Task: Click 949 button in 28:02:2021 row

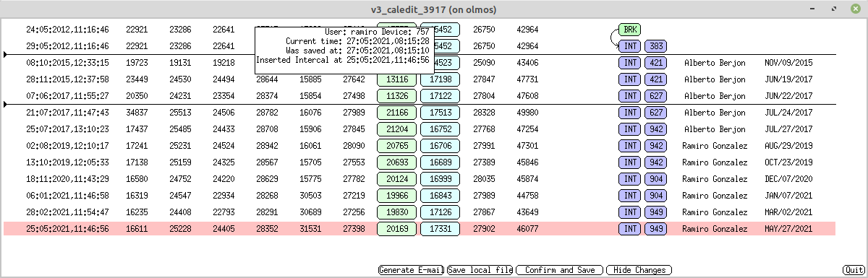Action: [x=655, y=212]
